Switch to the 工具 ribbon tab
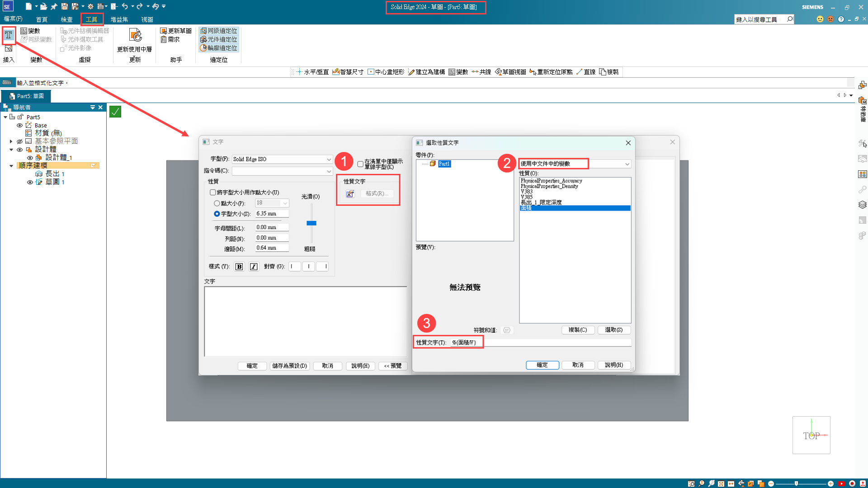868x488 pixels. 92,19
